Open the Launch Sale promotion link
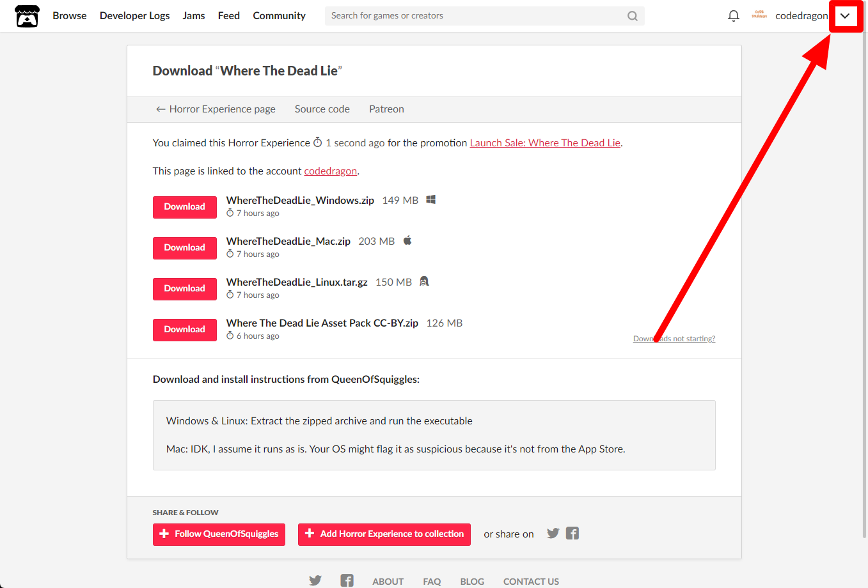The width and height of the screenshot is (868, 588). (x=545, y=143)
